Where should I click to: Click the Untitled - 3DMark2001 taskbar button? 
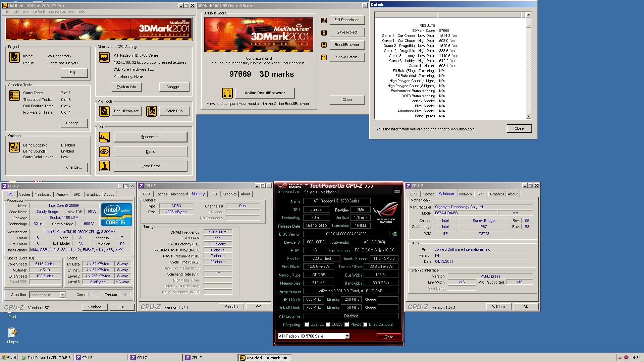pos(265,358)
